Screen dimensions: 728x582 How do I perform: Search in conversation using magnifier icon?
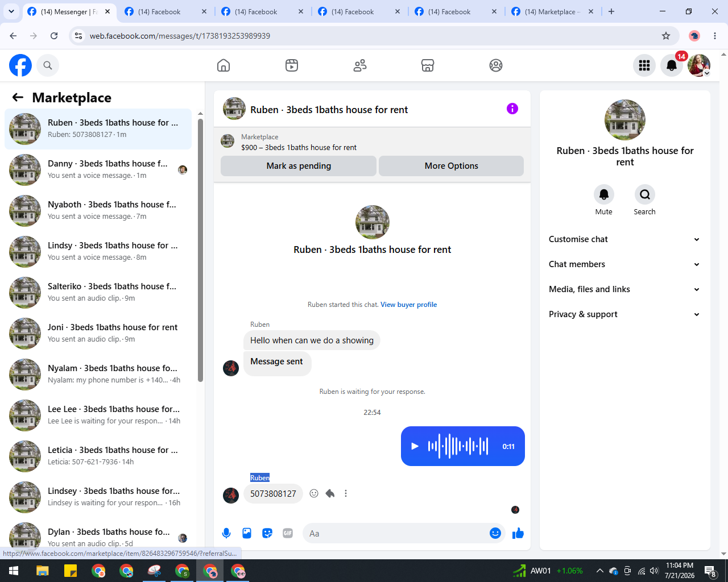tap(645, 194)
